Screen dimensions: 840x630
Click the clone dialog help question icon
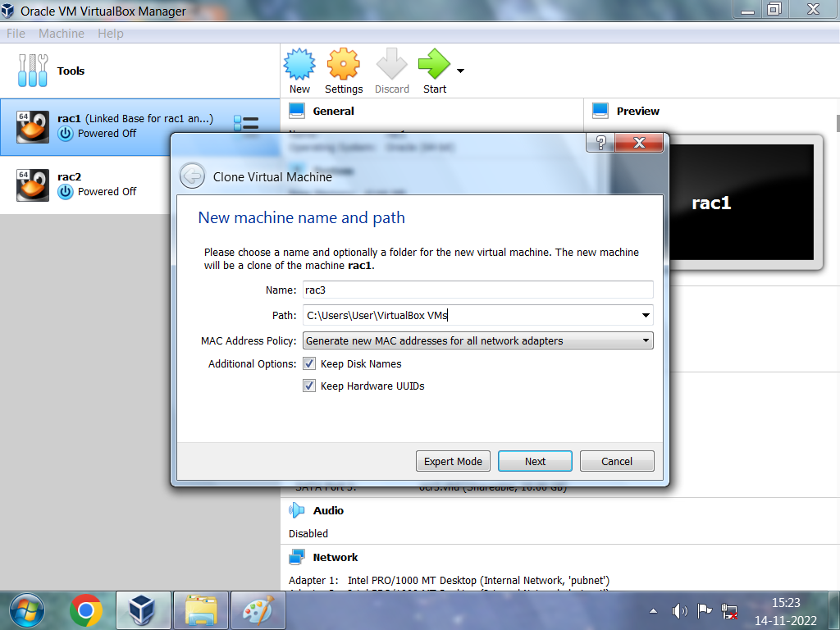600,143
